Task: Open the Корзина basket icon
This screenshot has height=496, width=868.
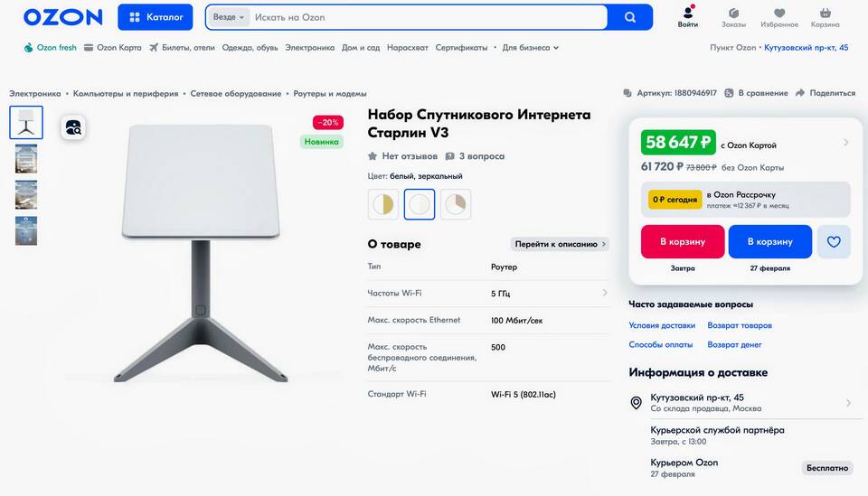Action: click(825, 13)
